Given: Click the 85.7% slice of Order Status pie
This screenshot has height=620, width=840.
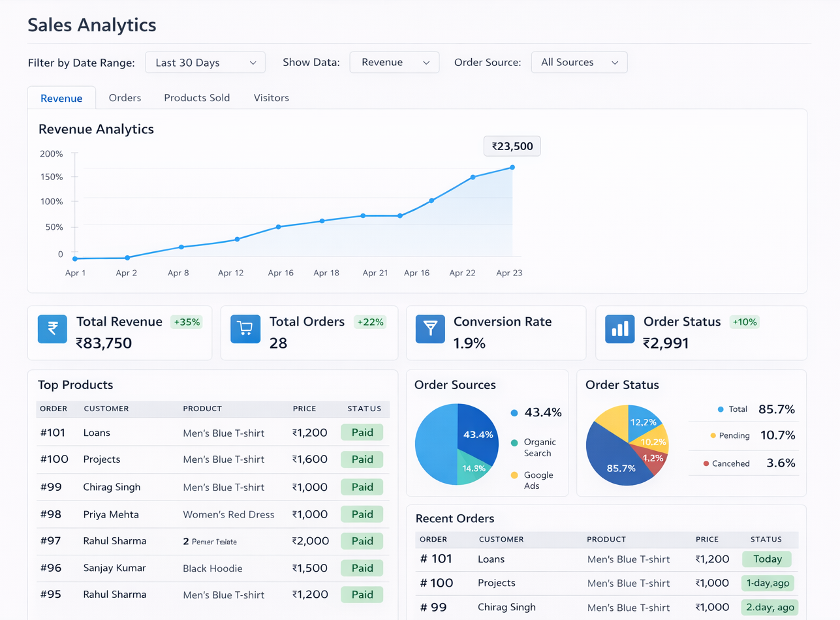Looking at the screenshot, I should coord(617,465).
